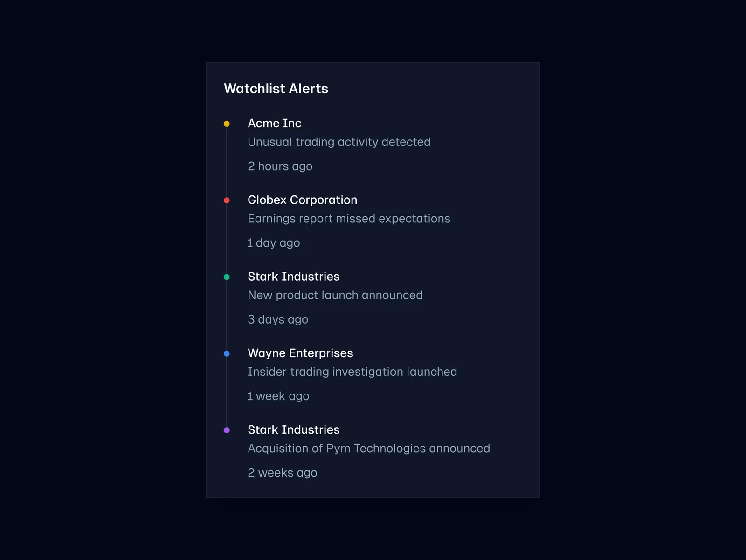Click Stark Industries above the acquisition text

(x=293, y=429)
